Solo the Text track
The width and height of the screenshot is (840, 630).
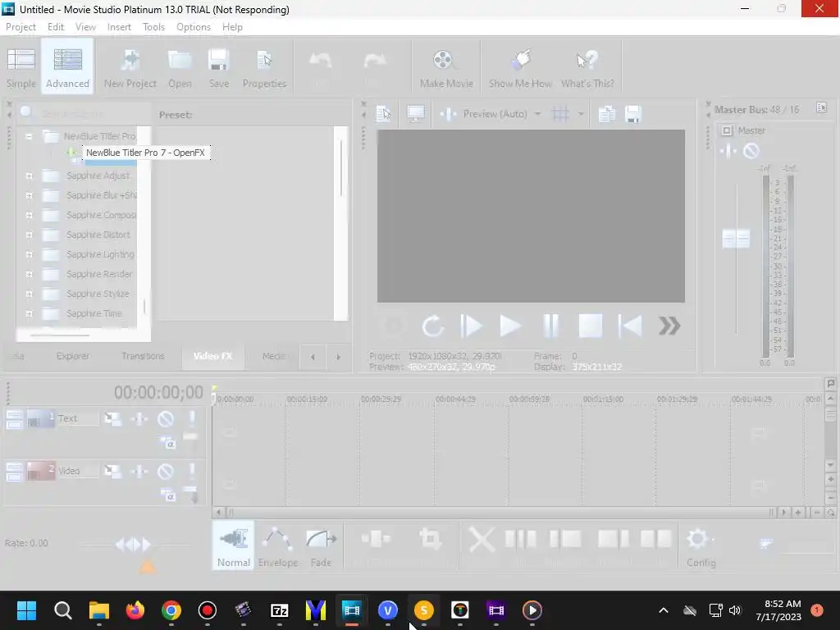[192, 419]
